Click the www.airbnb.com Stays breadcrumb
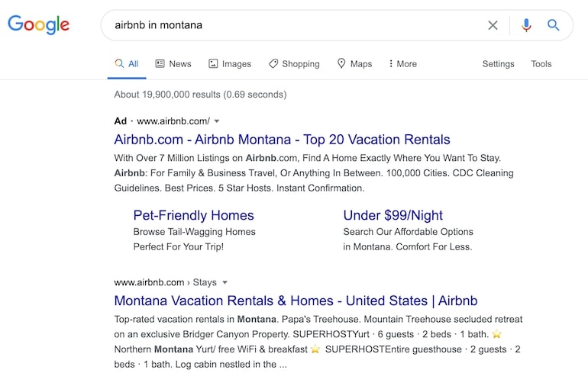 coord(165,282)
